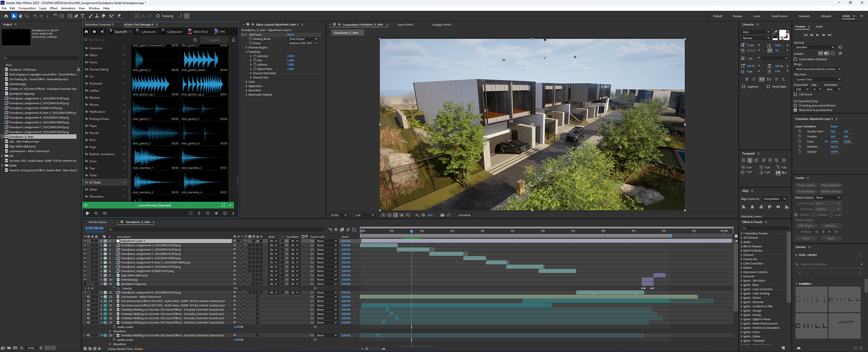
Task: Enable Full Screen preview checkbox
Action: (x=796, y=94)
